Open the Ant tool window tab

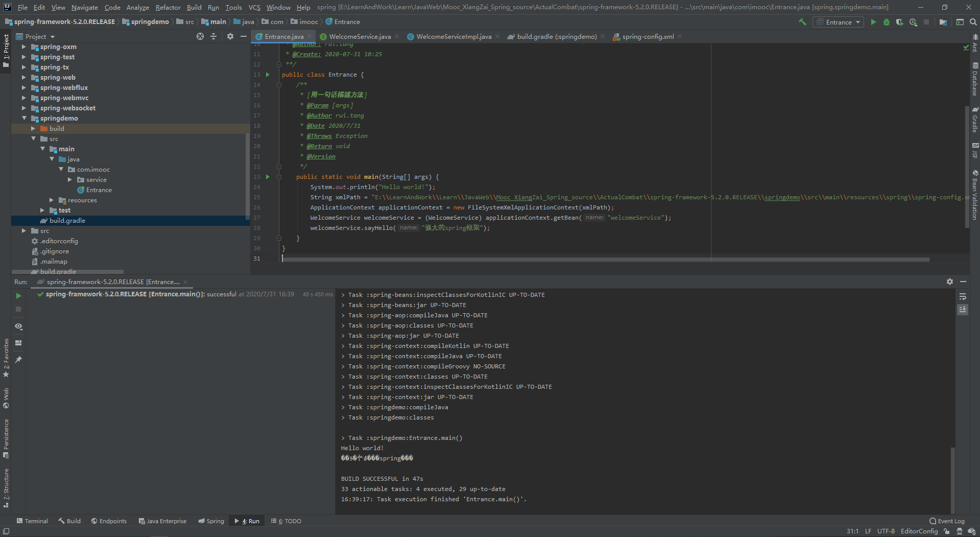[x=975, y=43]
